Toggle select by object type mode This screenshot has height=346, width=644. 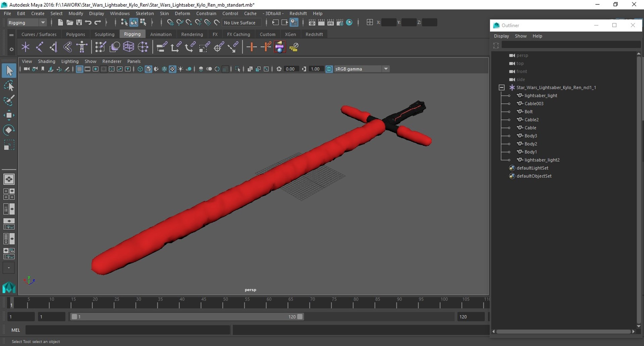coord(133,22)
